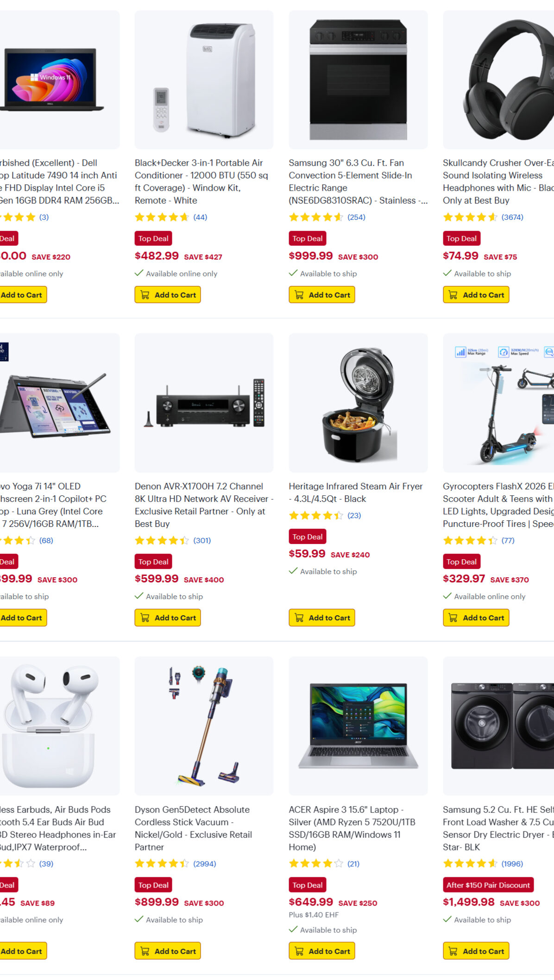View ACER Aspire 3 laptop image

(x=358, y=726)
